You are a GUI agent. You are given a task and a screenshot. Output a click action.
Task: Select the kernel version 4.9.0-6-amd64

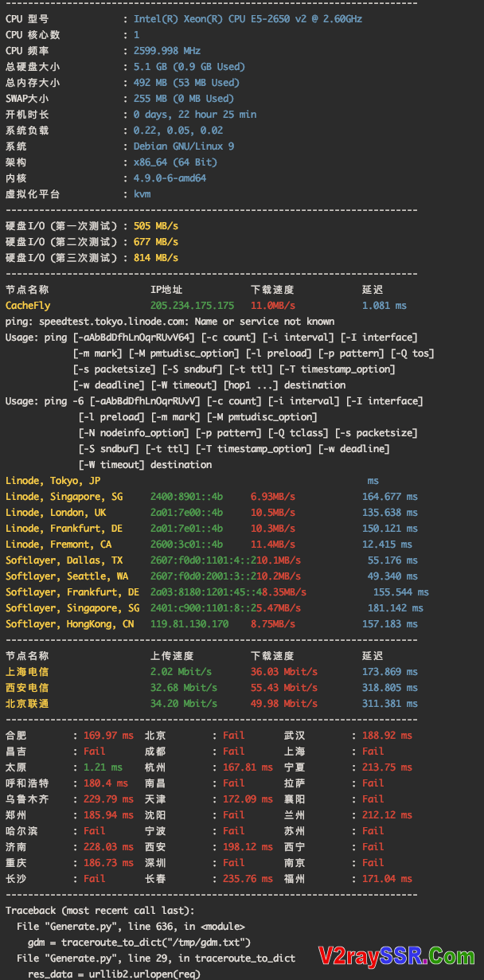[x=170, y=178]
